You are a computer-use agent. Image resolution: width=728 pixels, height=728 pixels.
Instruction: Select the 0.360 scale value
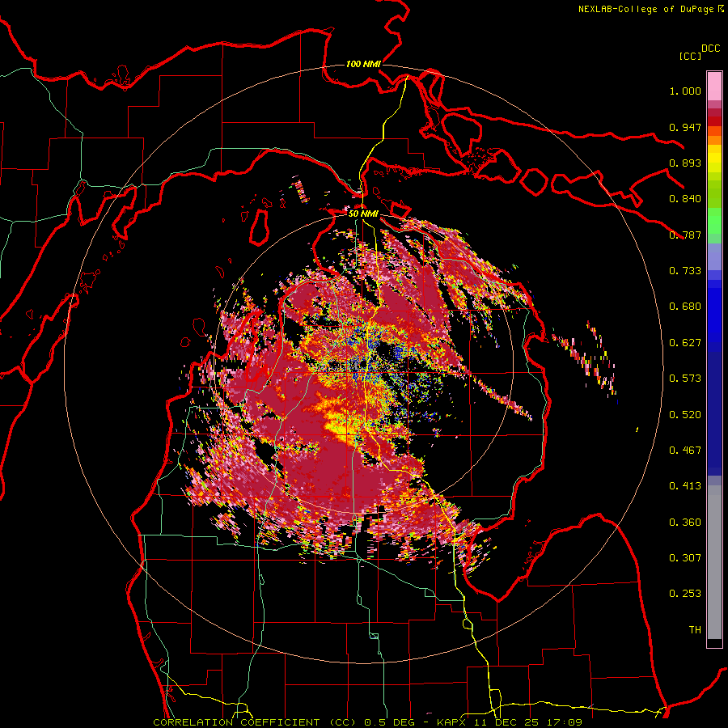click(685, 523)
